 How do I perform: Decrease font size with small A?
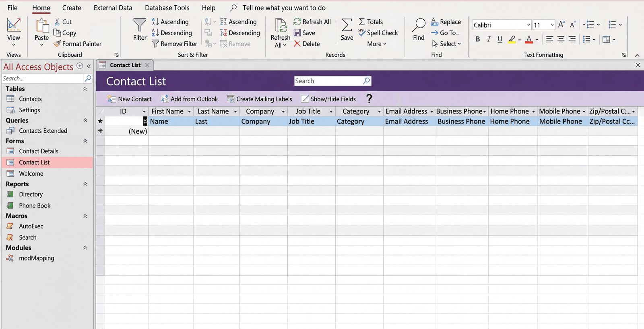click(573, 25)
